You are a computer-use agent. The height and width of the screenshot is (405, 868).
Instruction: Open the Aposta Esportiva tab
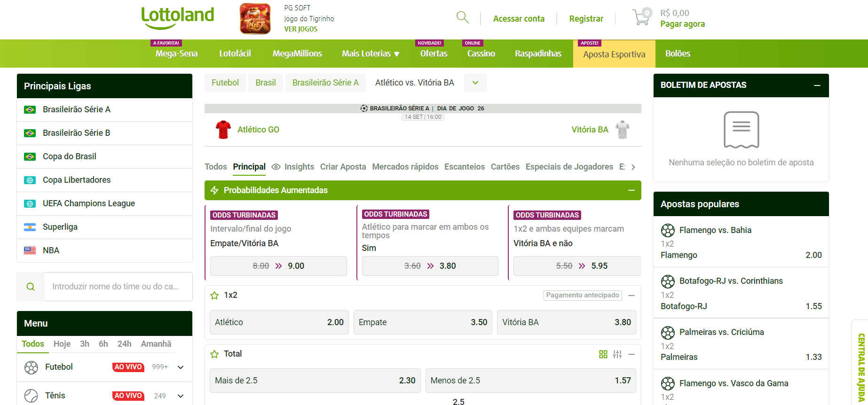[x=614, y=54]
